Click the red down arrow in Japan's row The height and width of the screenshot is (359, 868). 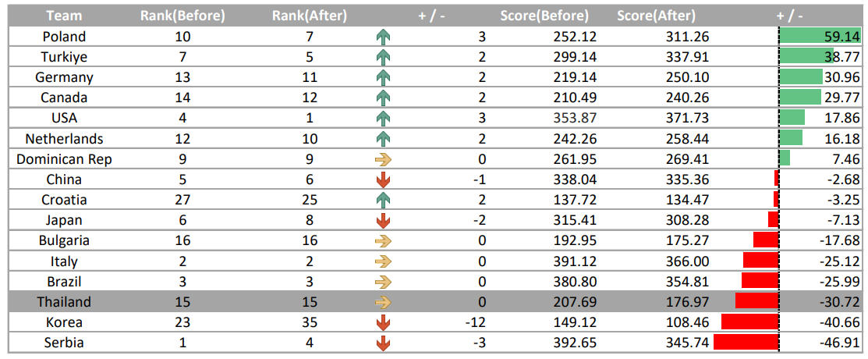coord(382,220)
